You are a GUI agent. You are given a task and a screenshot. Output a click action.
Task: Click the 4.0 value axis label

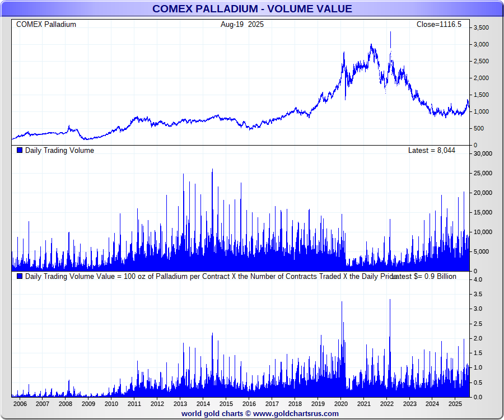click(479, 279)
